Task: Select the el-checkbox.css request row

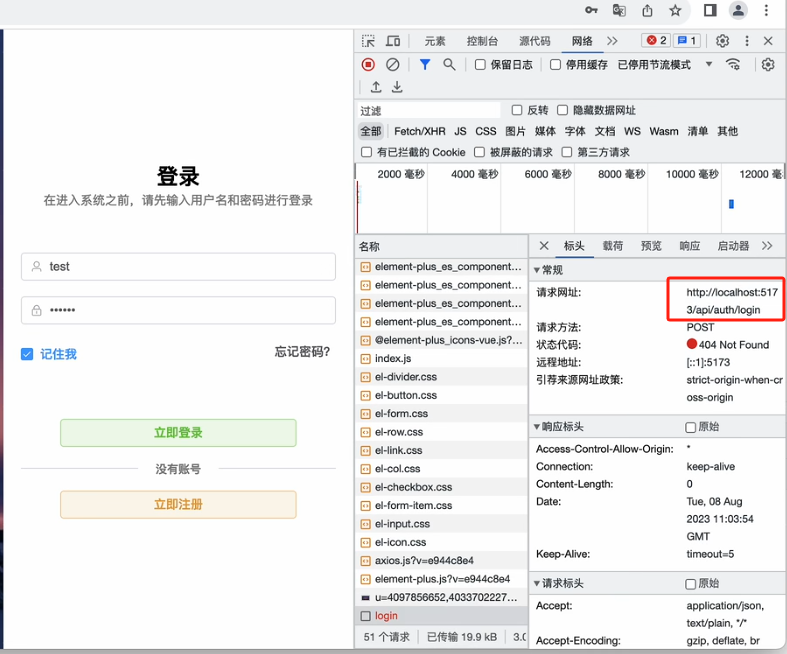Action: (x=442, y=487)
